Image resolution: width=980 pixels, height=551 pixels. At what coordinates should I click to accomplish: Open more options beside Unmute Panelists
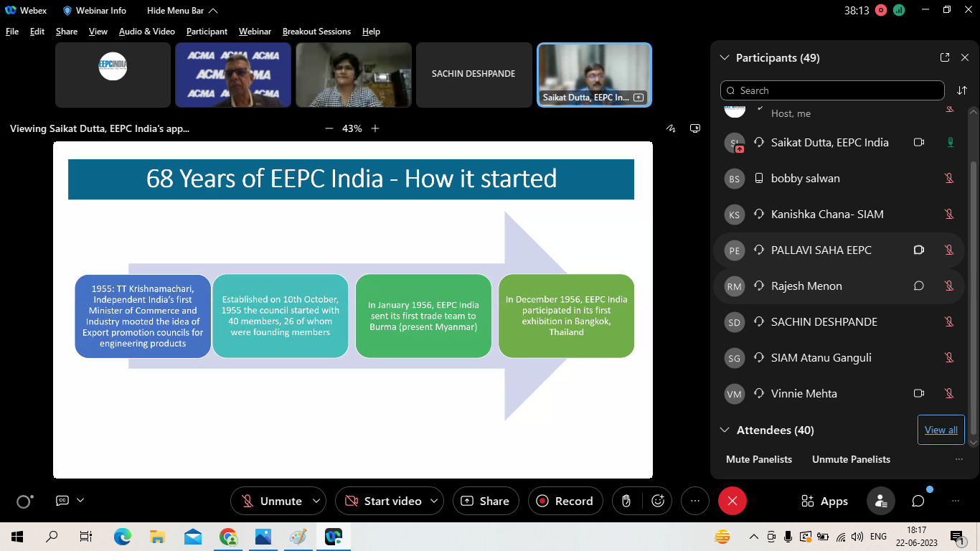point(959,459)
